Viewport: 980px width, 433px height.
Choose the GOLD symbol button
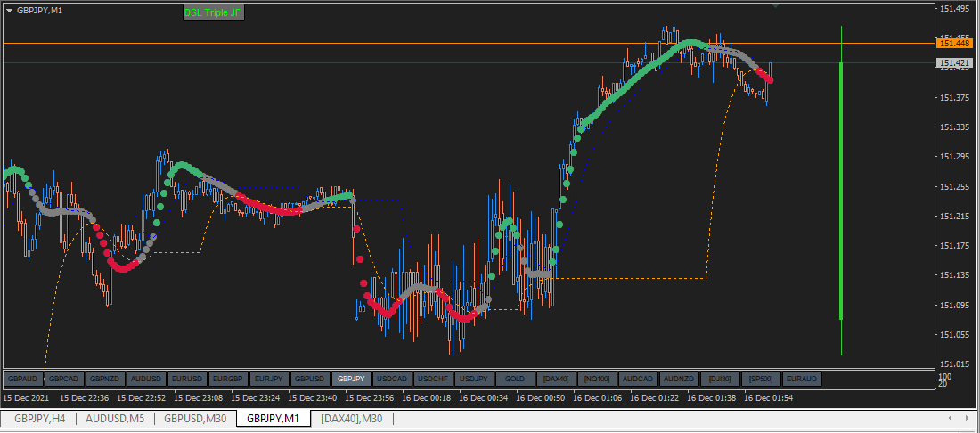[515, 379]
